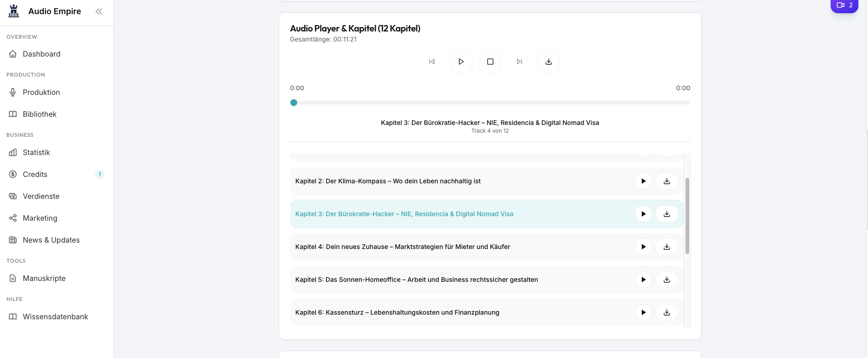Viewport: 868px width, 358px height.
Task: Click the purple camera badge button
Action: [844, 5]
